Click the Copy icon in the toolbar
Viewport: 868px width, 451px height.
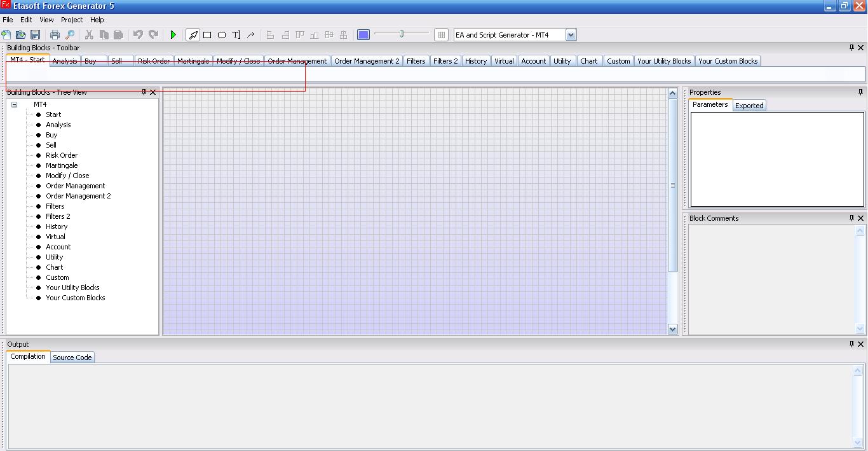pos(104,35)
